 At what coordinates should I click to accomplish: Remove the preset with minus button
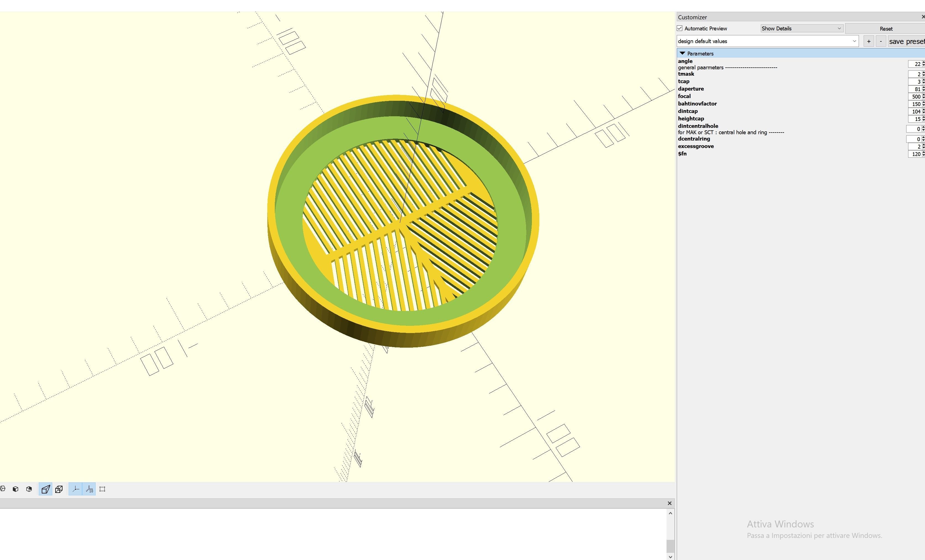(881, 41)
